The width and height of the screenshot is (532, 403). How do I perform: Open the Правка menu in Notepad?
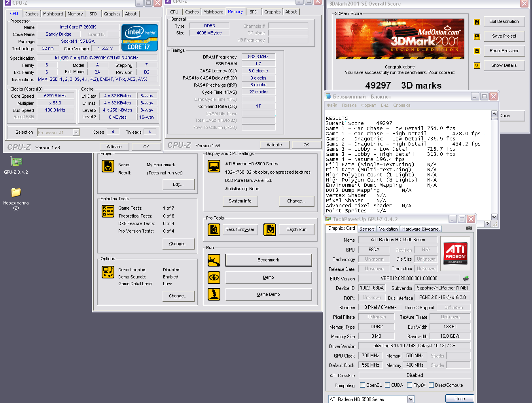(349, 105)
